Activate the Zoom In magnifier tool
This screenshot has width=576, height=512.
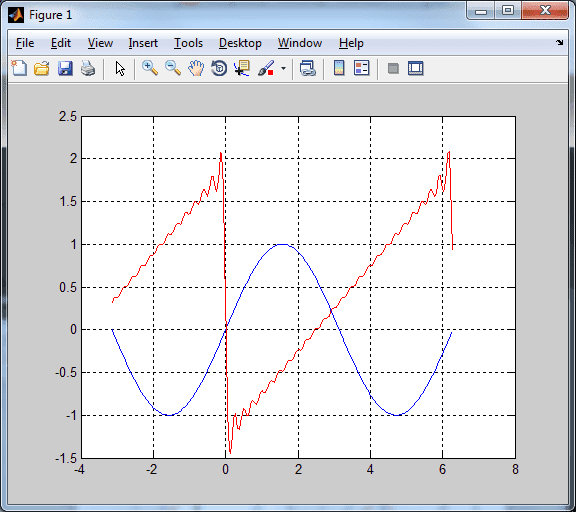point(150,68)
